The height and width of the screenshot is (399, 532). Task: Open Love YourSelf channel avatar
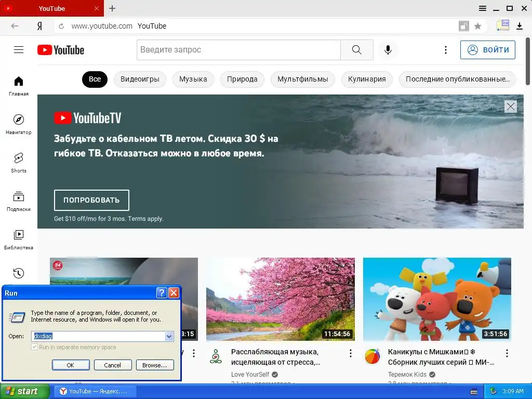(216, 356)
